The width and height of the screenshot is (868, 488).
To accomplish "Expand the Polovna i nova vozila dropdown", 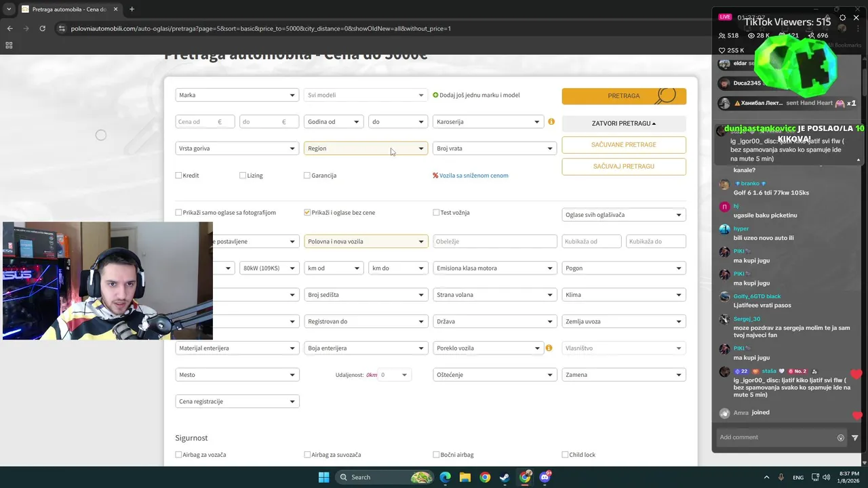I will [366, 241].
